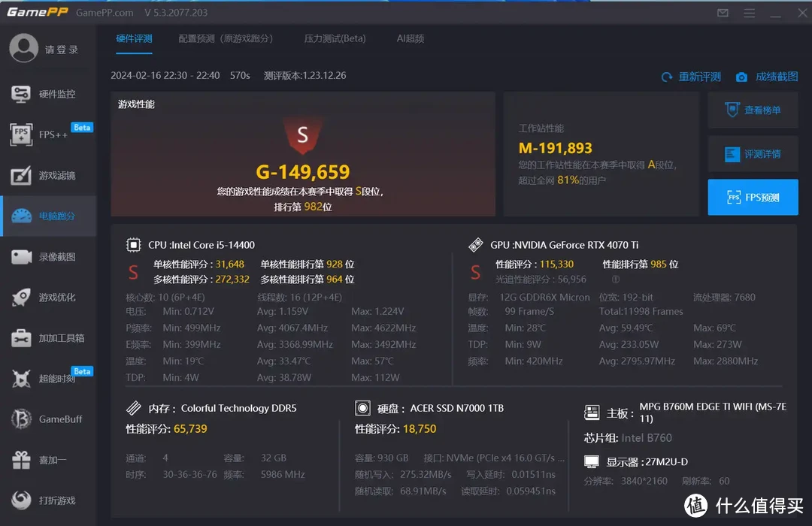
Task: Click the MPG B760M EDGE TI WIFI motherboard name
Action: 713,413
